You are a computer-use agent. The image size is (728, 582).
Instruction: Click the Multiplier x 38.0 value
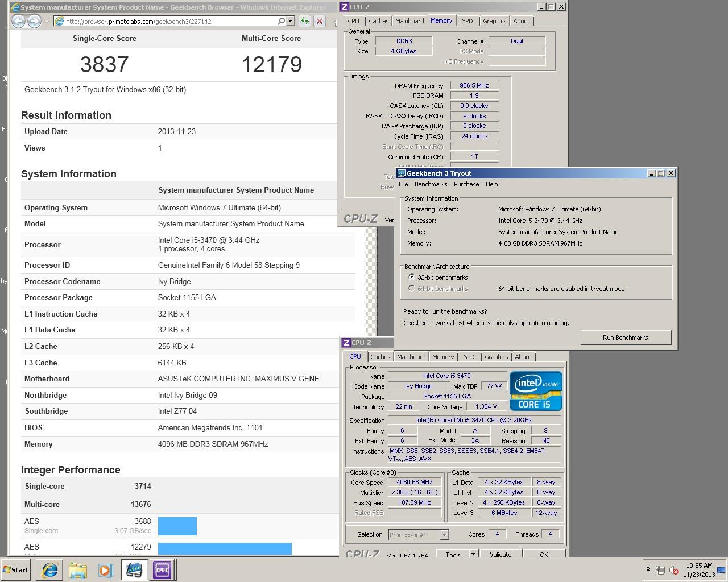[415, 492]
